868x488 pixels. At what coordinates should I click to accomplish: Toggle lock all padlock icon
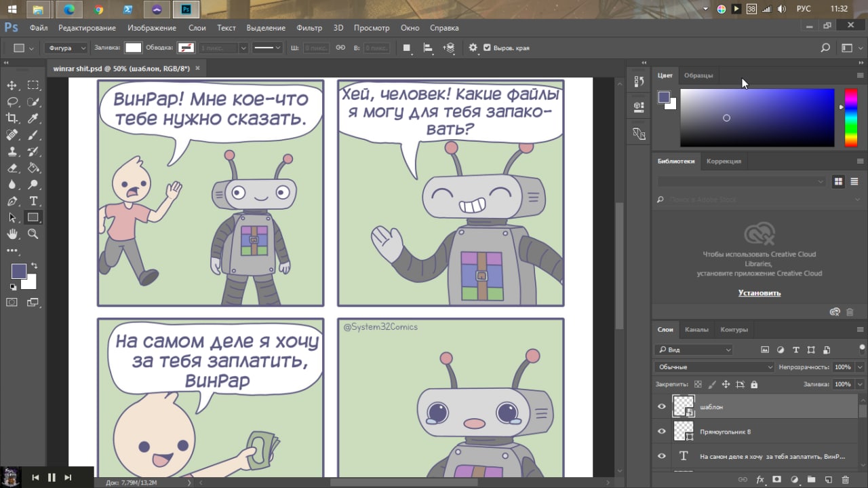click(x=754, y=384)
